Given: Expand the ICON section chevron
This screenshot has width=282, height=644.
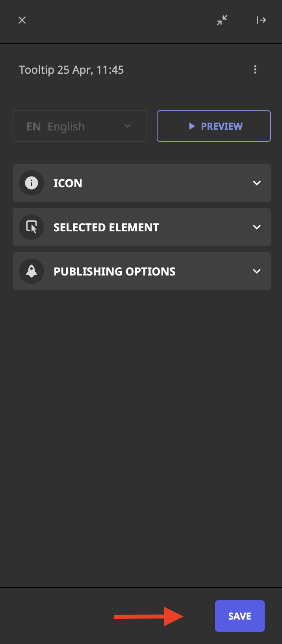Looking at the screenshot, I should pyautogui.click(x=257, y=183).
